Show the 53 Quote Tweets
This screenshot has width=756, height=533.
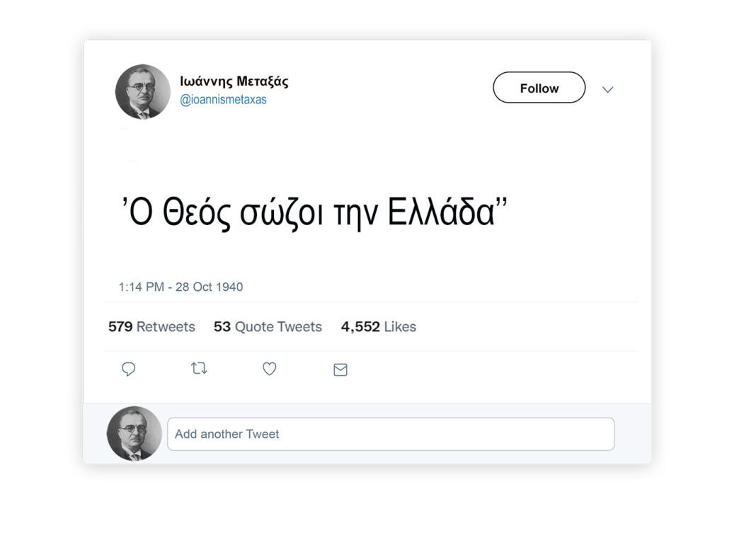pyautogui.click(x=268, y=327)
